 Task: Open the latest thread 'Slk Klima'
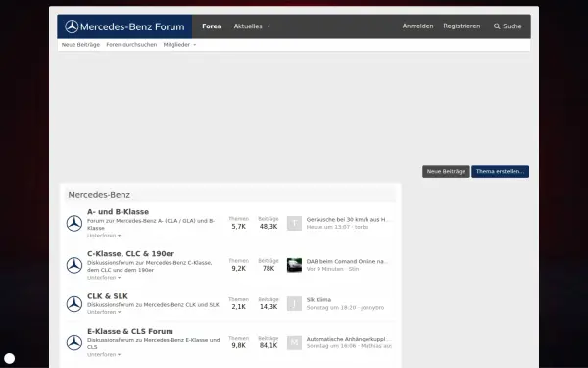[318, 300]
